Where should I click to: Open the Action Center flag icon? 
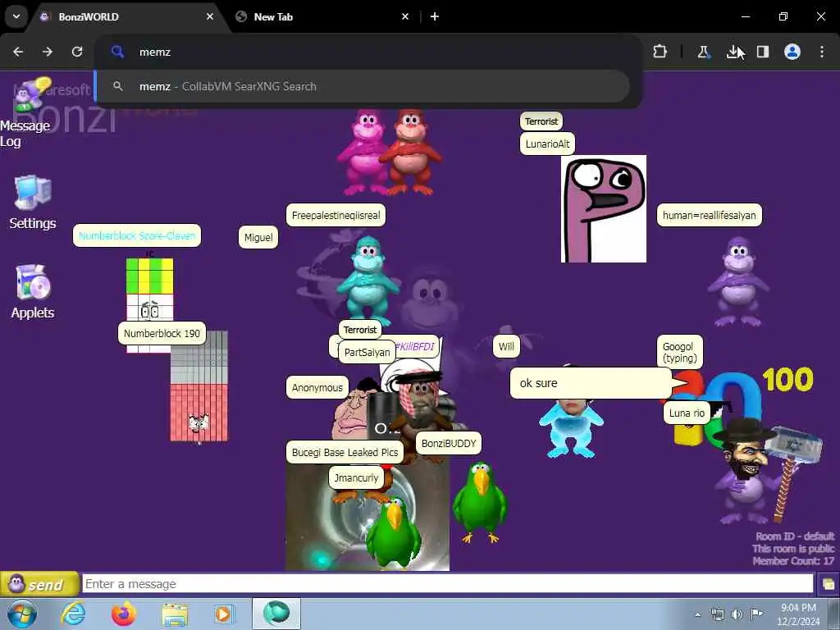[x=756, y=614]
